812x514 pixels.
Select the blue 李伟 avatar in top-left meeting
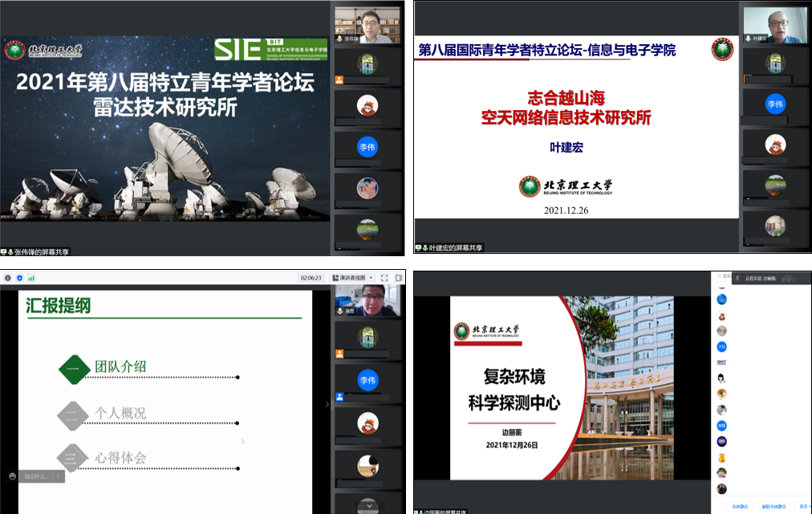click(x=367, y=147)
